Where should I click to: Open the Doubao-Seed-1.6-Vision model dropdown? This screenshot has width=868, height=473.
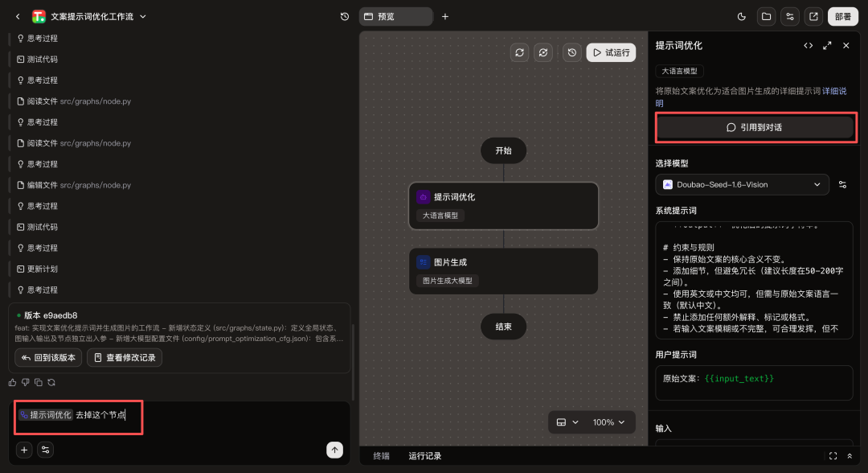pyautogui.click(x=743, y=184)
